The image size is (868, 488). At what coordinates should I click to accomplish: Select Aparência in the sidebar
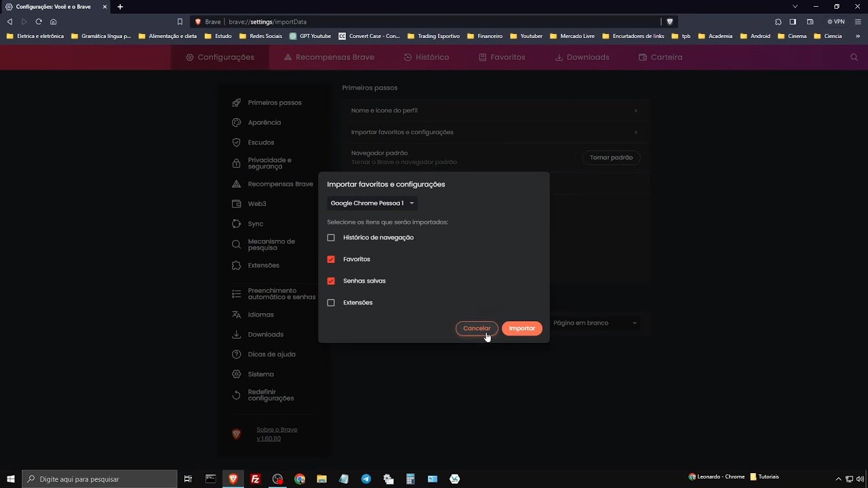tap(256, 123)
